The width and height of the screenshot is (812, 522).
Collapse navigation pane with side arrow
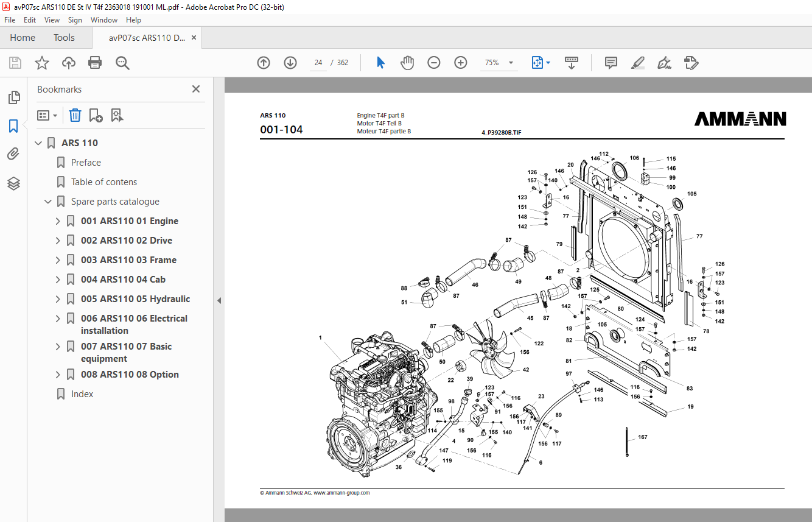(x=219, y=300)
